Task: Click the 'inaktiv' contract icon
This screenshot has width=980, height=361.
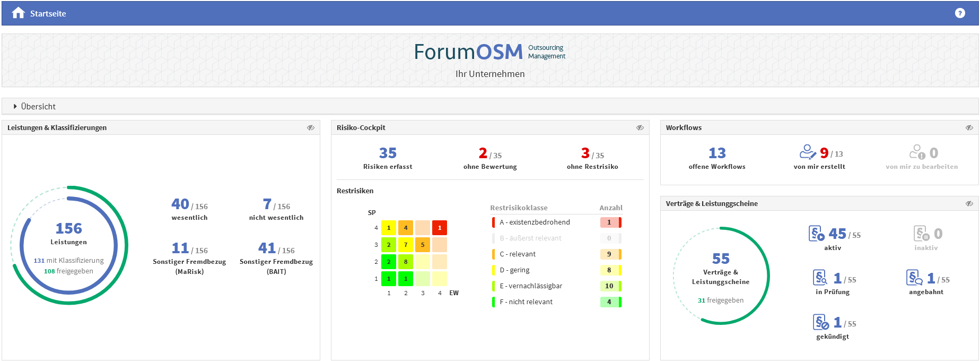Action: pyautogui.click(x=922, y=234)
